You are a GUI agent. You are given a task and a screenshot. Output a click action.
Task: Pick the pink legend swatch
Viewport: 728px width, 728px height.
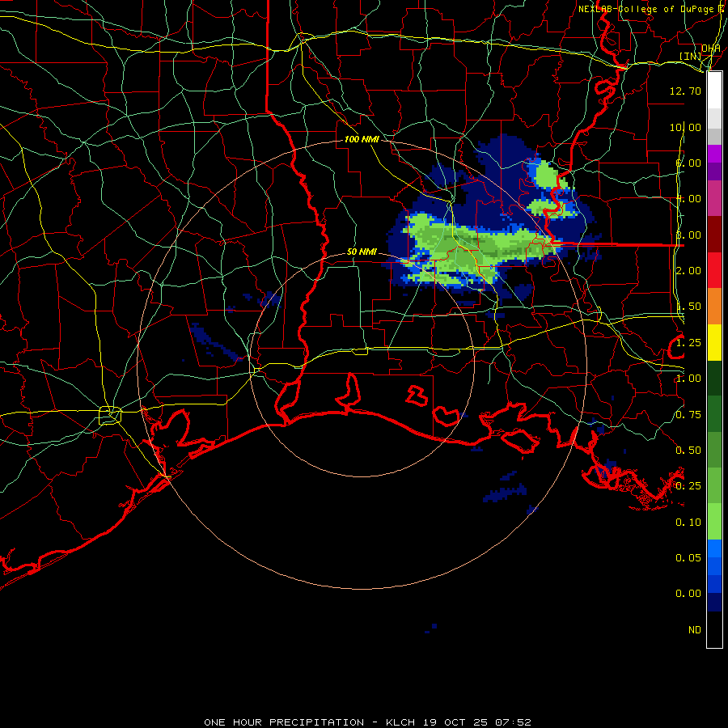(x=714, y=199)
